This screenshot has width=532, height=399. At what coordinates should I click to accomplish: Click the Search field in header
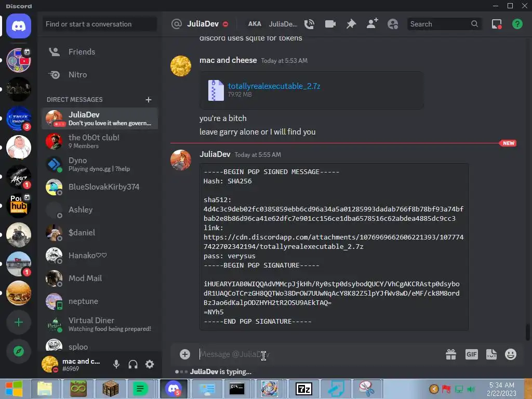(444, 24)
